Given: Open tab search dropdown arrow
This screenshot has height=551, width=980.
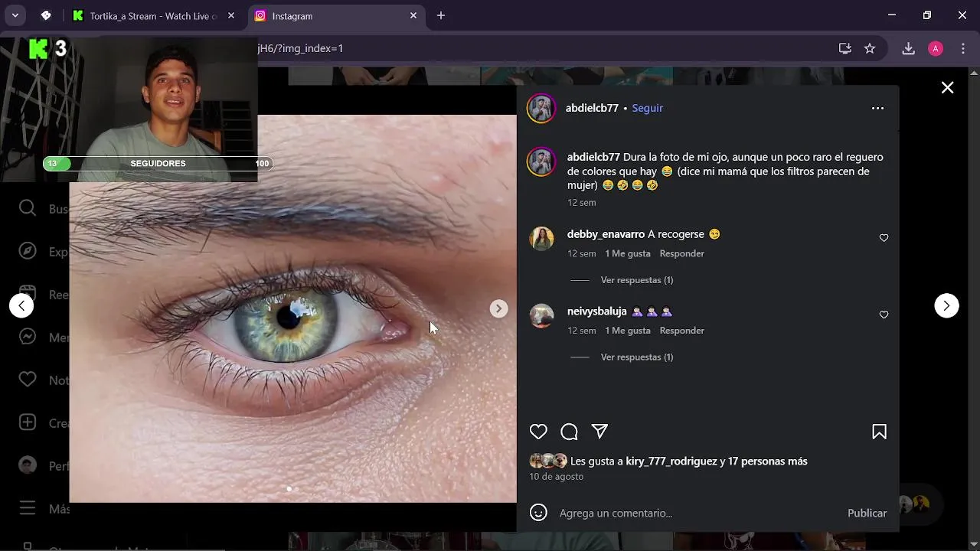Looking at the screenshot, I should click(15, 15).
